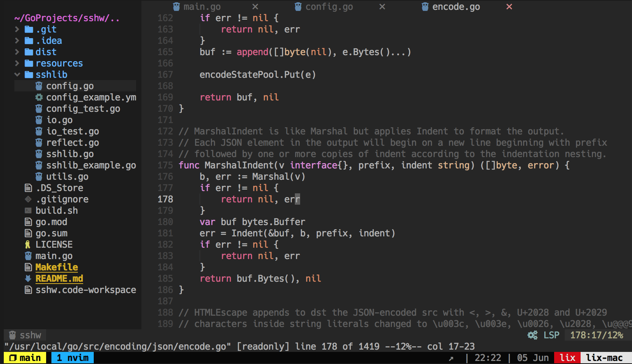Click the tmux session icon next to main

click(x=13, y=358)
